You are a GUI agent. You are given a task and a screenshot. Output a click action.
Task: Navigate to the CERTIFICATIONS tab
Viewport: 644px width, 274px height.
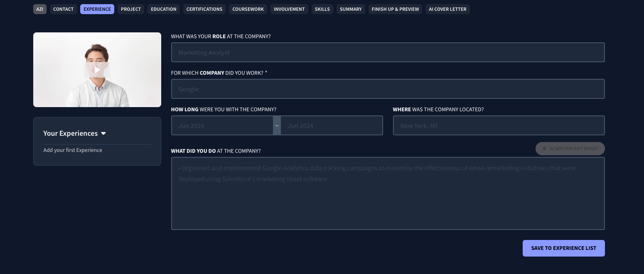tap(204, 9)
